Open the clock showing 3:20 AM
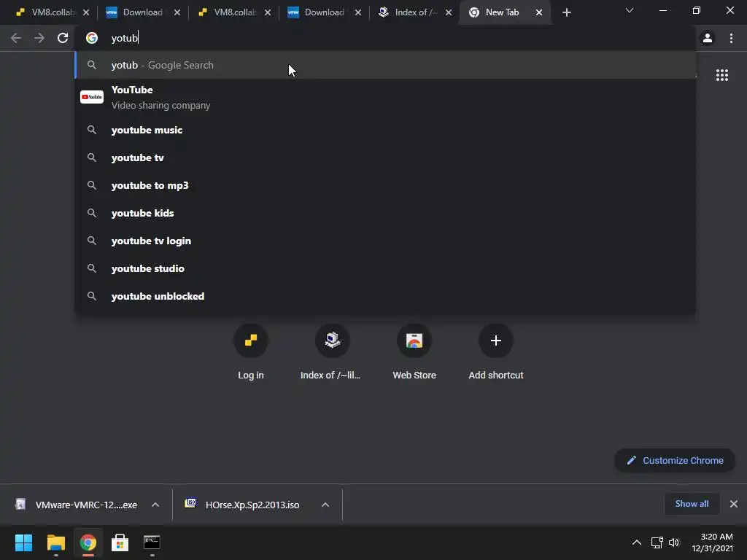The image size is (747, 560). coord(712,542)
